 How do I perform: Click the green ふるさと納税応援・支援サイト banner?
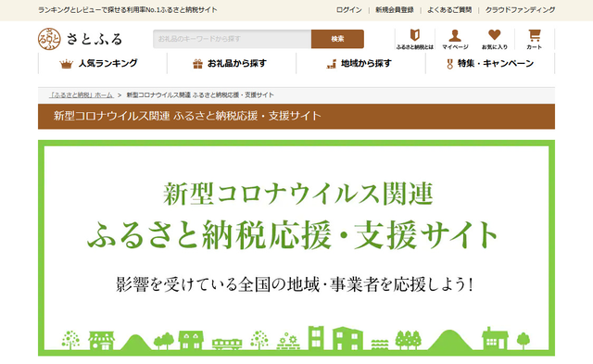click(296, 248)
